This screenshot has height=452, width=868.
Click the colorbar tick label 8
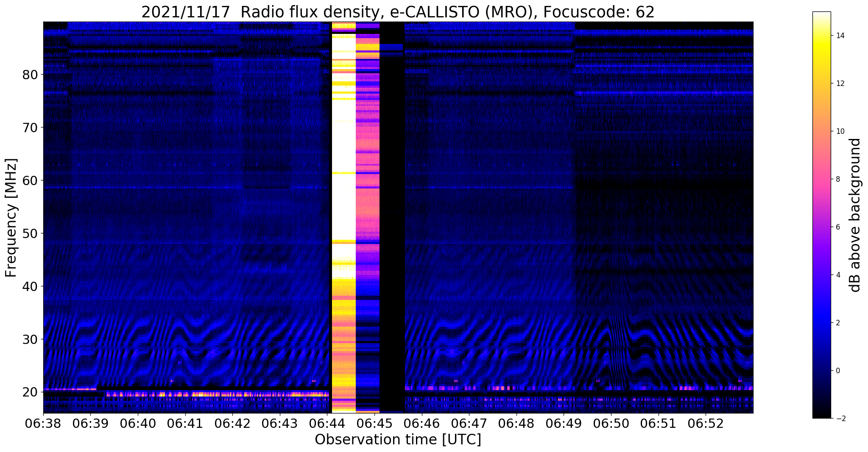point(837,179)
